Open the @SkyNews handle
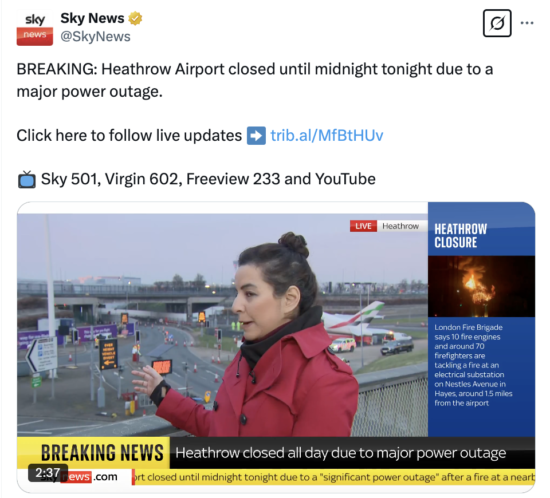This screenshot has width=550, height=498. tap(95, 36)
